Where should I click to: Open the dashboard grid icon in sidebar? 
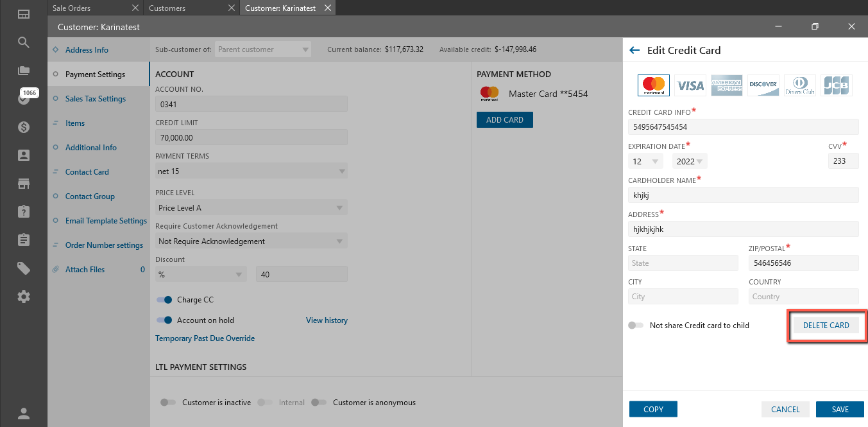coord(23,14)
